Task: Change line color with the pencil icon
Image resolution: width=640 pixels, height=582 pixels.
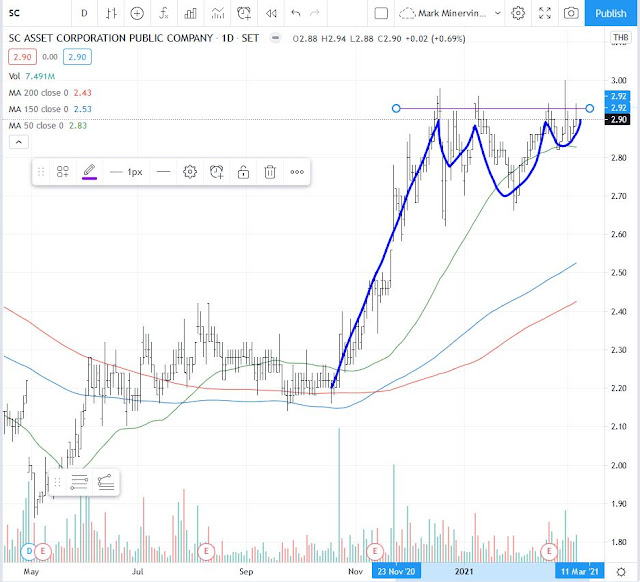Action: 89,172
